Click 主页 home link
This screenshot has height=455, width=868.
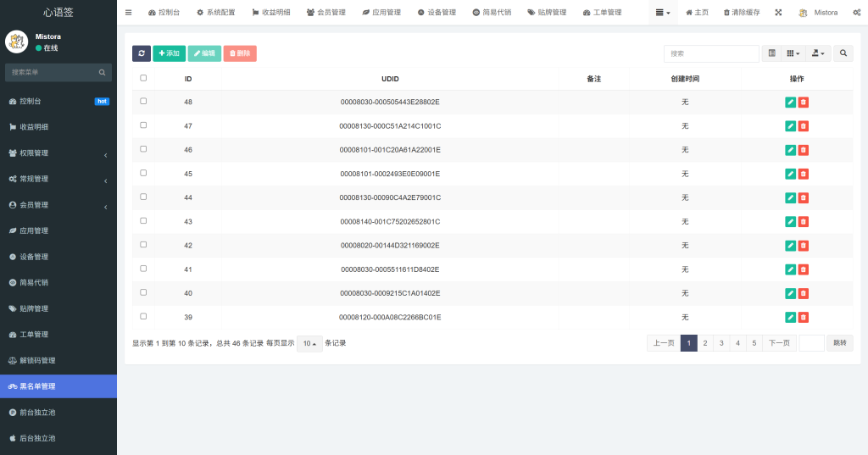[697, 12]
